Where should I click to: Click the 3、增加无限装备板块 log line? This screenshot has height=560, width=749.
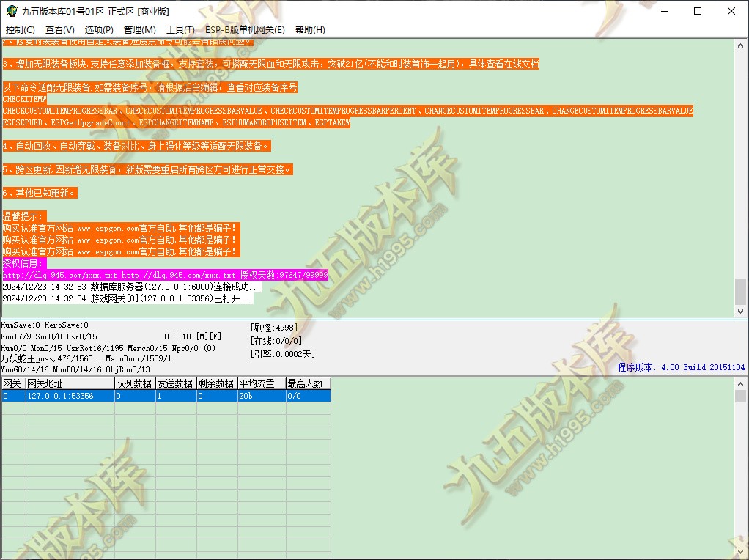click(x=270, y=64)
